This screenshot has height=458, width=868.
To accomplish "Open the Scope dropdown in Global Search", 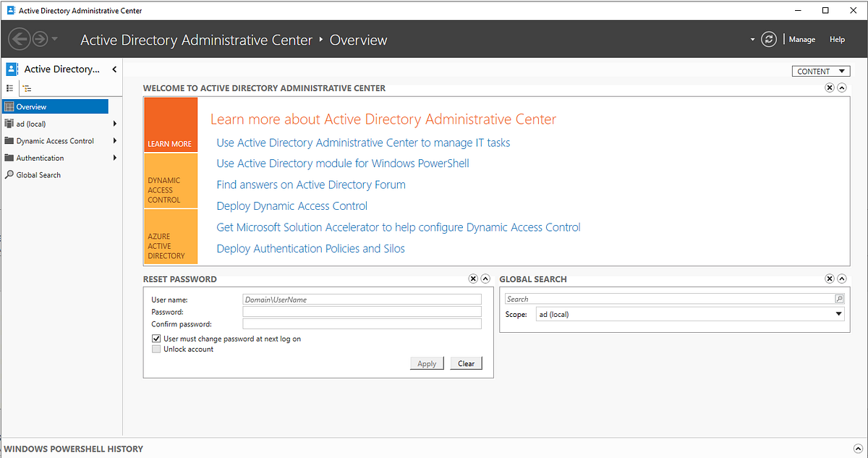I will click(x=838, y=314).
